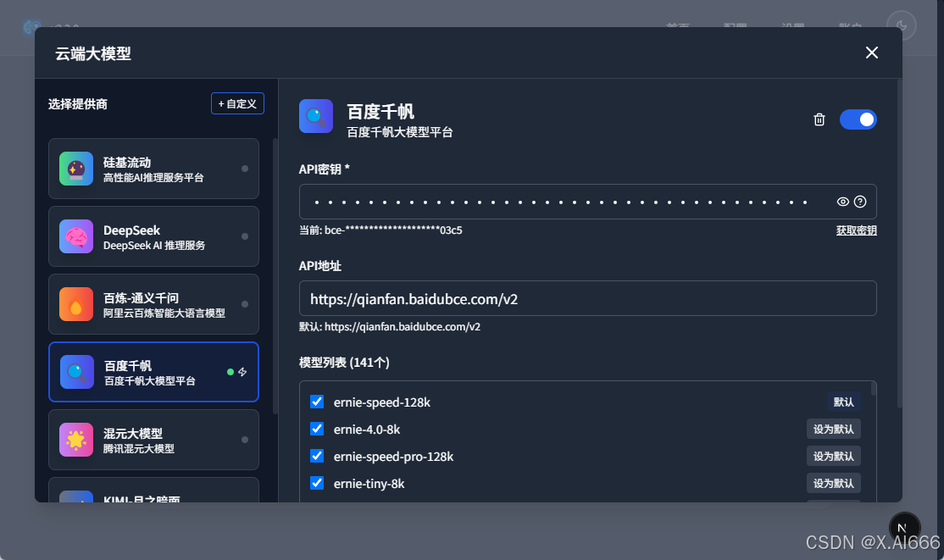Click the DeepSeek brain icon
The image size is (944, 560).
tap(76, 236)
